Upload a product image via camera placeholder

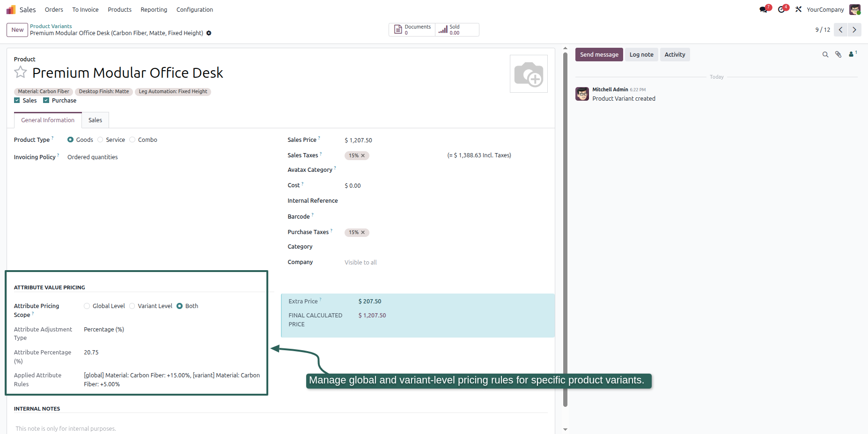pyautogui.click(x=529, y=74)
